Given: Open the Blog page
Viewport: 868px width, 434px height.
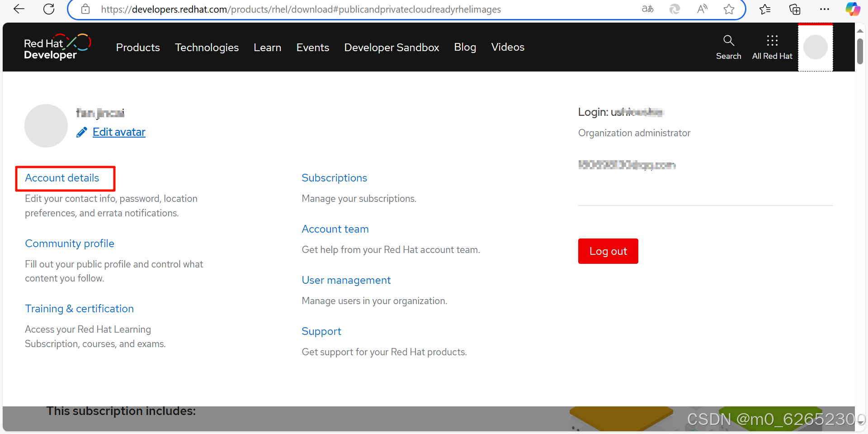Looking at the screenshot, I should click(465, 48).
